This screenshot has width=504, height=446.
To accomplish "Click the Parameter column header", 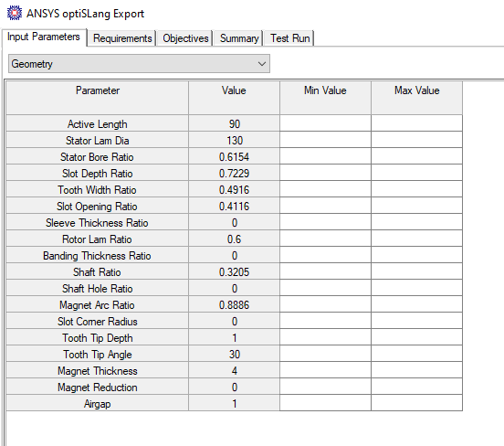I will pos(98,98).
